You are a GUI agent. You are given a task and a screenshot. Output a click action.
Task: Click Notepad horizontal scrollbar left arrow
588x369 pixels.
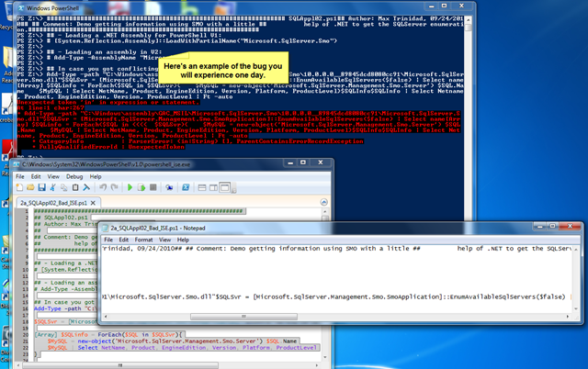pos(106,317)
